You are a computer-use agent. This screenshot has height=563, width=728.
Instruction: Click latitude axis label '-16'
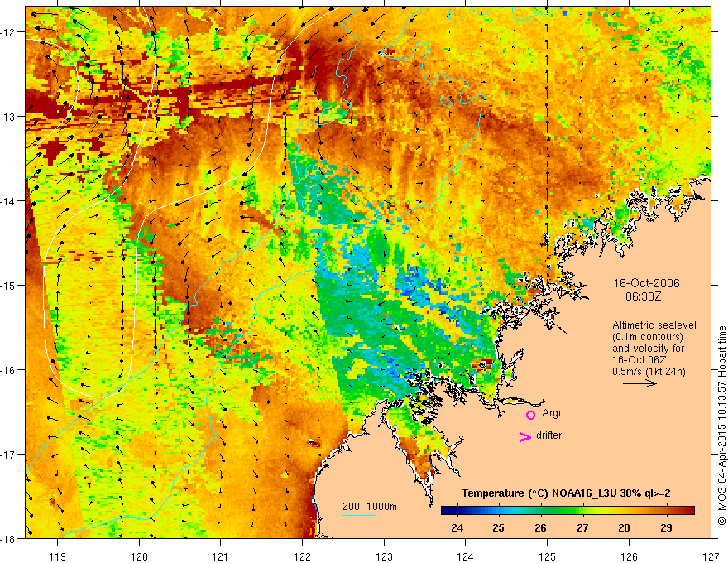(x=9, y=370)
